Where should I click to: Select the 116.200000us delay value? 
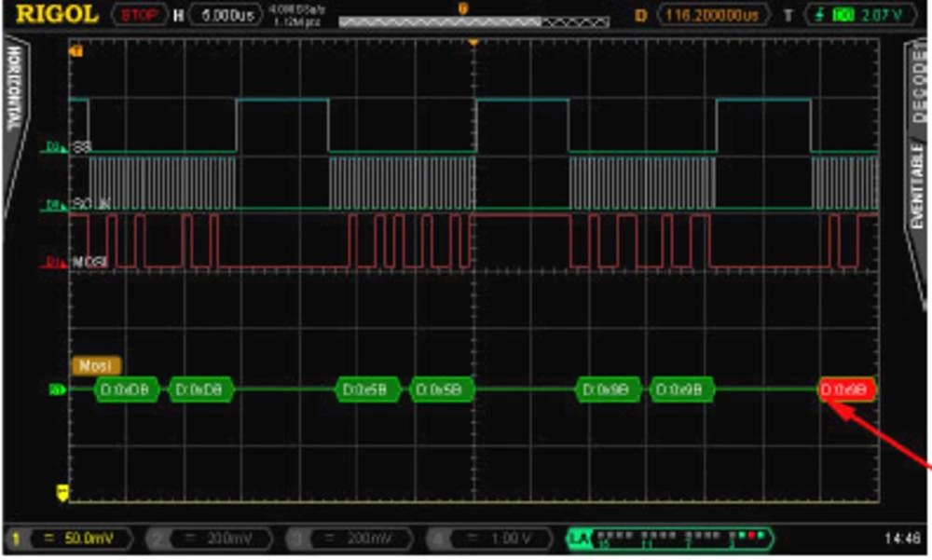(x=714, y=16)
